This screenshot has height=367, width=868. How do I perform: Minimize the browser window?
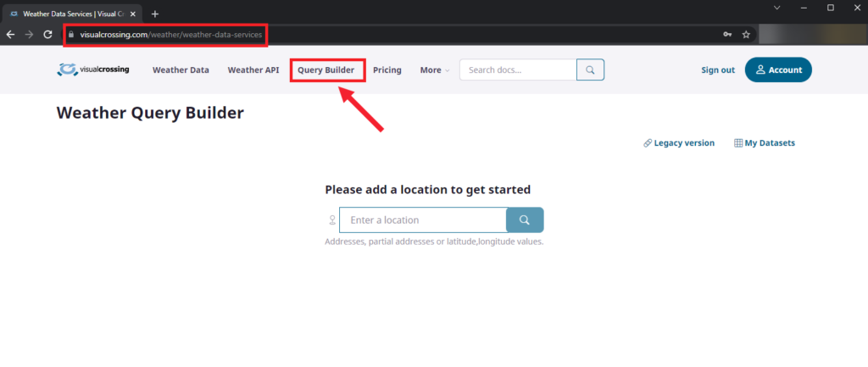804,8
